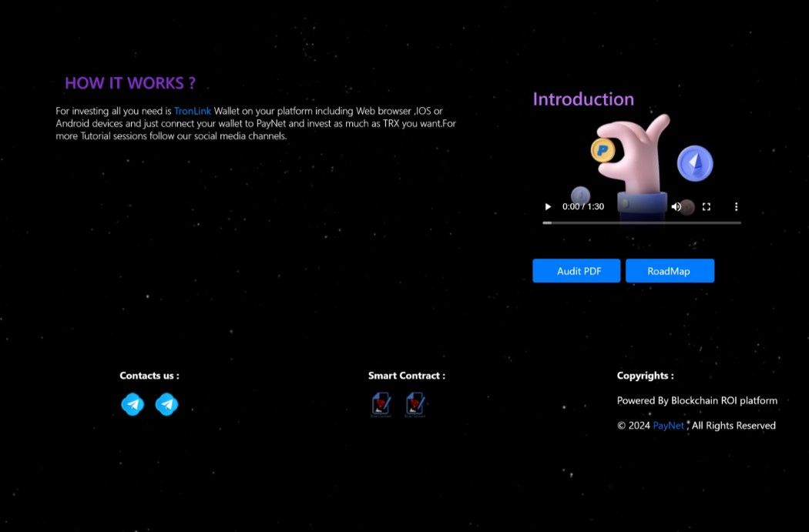809x532 pixels.
Task: Open the first Telegram contact icon
Action: 133,404
